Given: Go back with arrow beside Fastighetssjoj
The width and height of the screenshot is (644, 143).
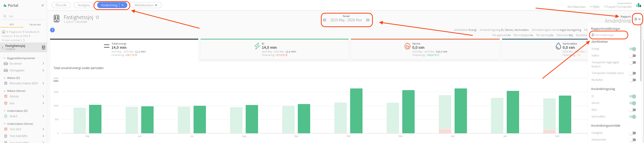Looking at the screenshot, I should coord(2,47).
